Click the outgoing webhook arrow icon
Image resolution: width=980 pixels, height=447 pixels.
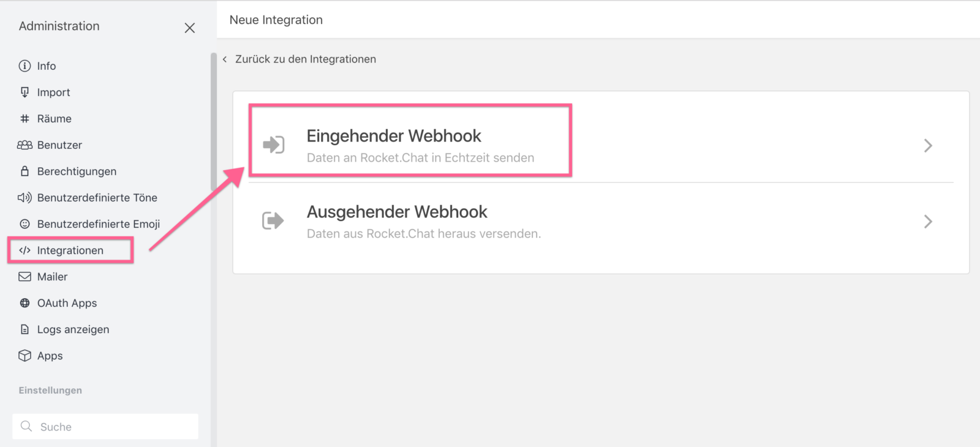tap(274, 221)
